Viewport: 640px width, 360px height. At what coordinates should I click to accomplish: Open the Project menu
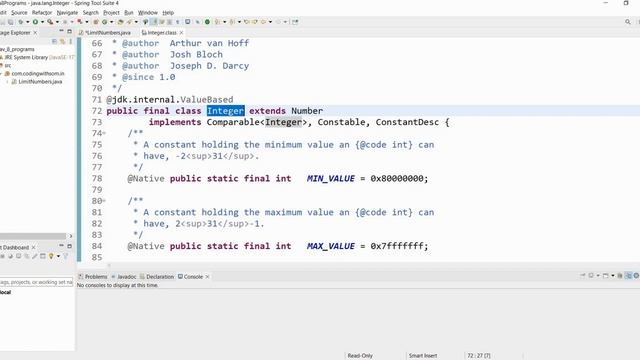pyautogui.click(x=111, y=13)
